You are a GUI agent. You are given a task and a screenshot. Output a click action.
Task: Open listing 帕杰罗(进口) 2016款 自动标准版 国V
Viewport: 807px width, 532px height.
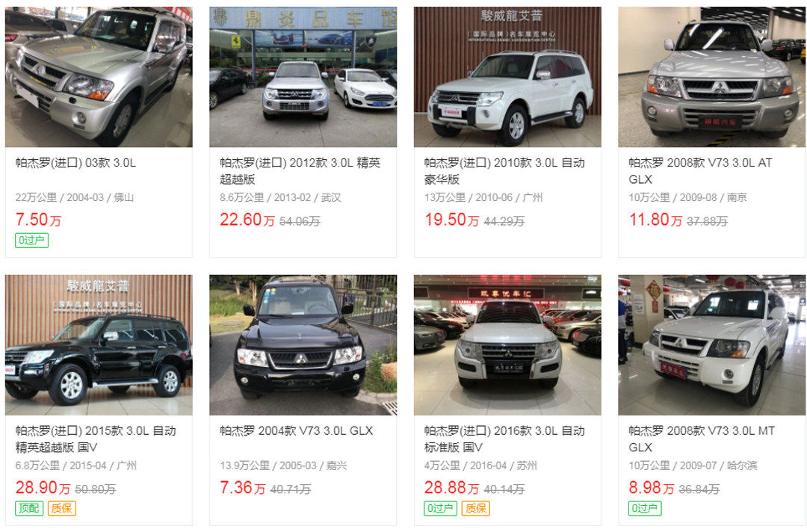[504, 439]
